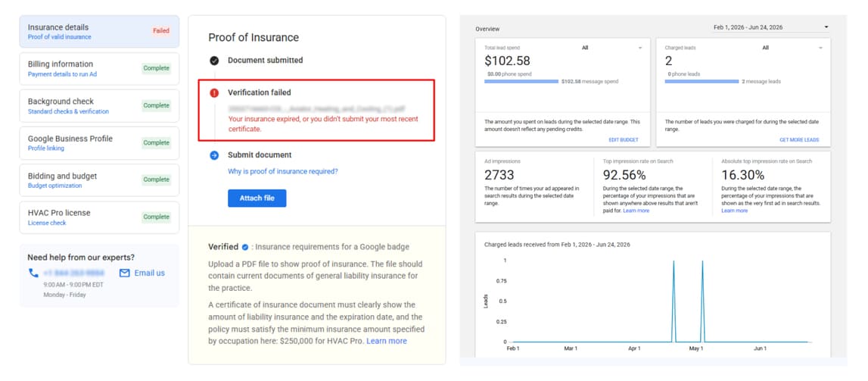Open the Charged leads 'All' dropdown

792,48
